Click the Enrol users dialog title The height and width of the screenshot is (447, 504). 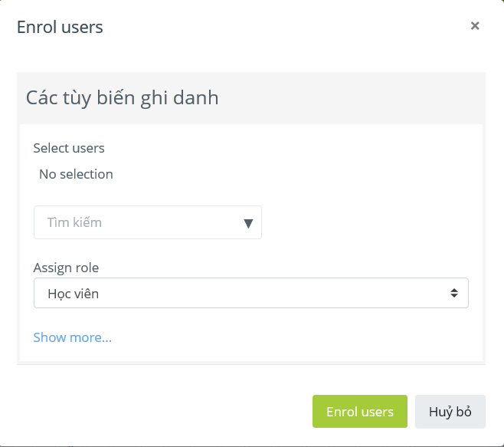(x=60, y=27)
